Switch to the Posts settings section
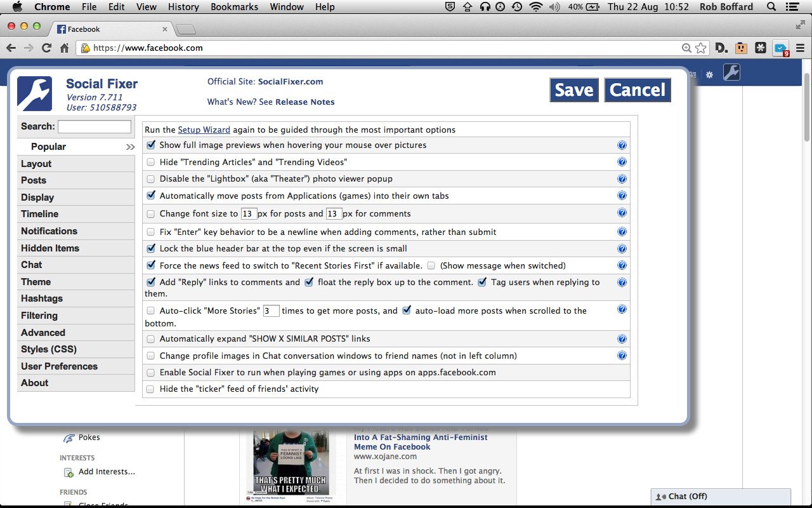This screenshot has width=812, height=508. click(x=76, y=180)
